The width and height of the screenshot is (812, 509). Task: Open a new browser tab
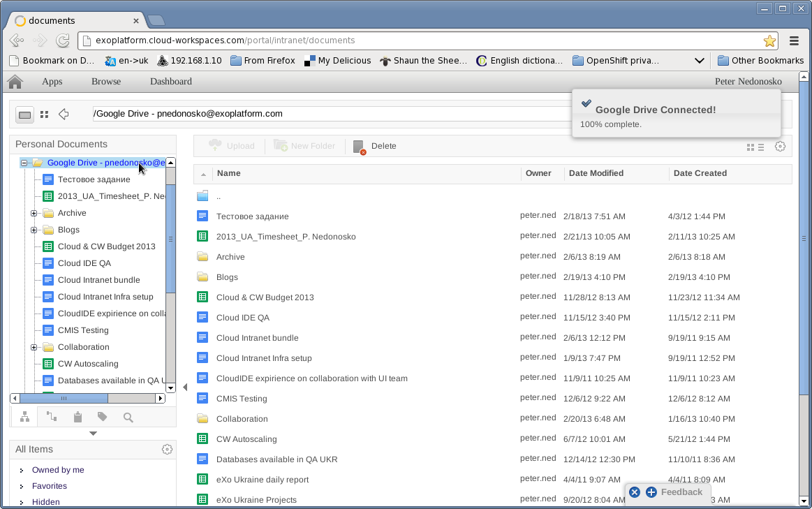tap(156, 21)
